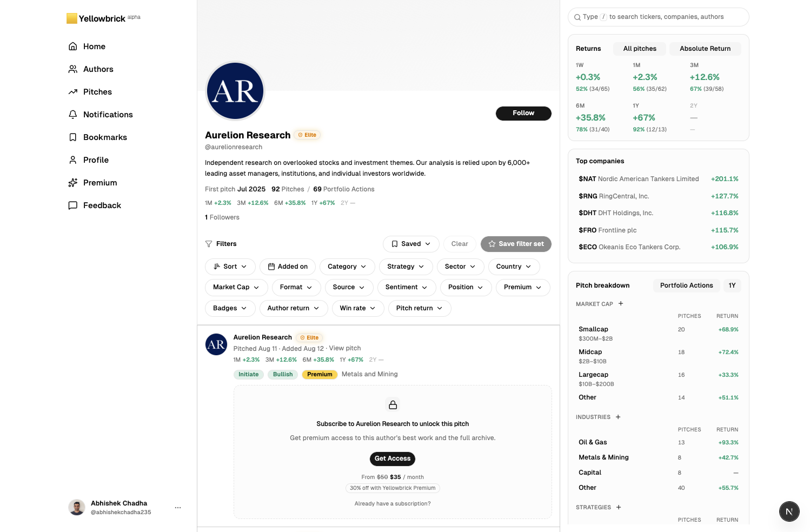The image size is (810, 532).
Task: Add an Industries breakdown with plus icon
Action: pos(618,417)
